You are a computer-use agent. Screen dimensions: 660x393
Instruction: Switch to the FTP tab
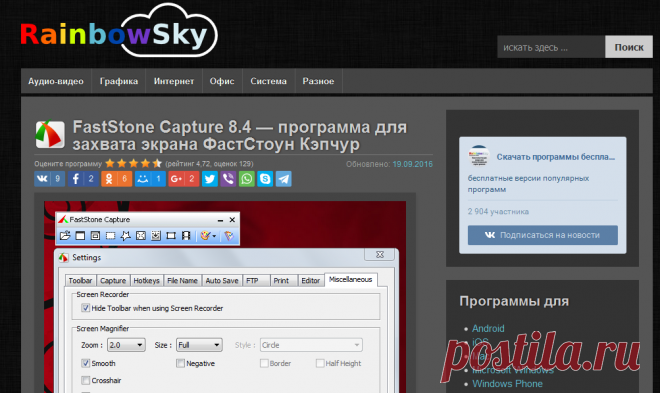click(x=256, y=281)
